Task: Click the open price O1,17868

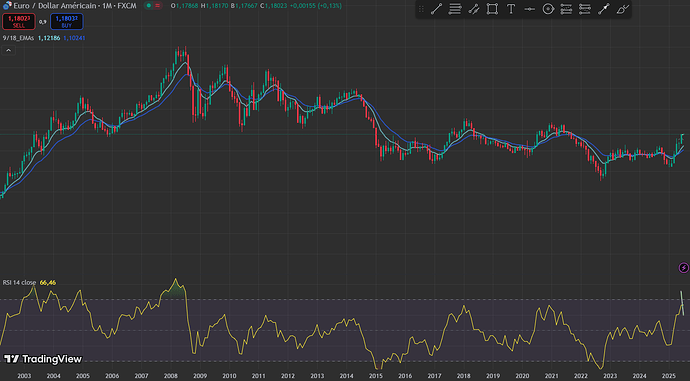Action: [184, 6]
